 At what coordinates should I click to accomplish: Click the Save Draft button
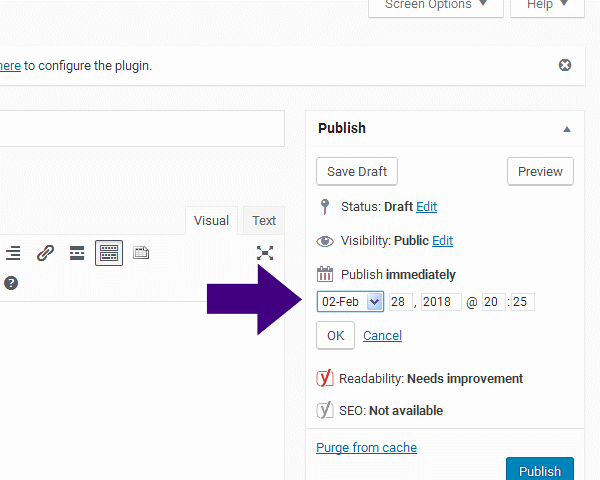tap(357, 171)
